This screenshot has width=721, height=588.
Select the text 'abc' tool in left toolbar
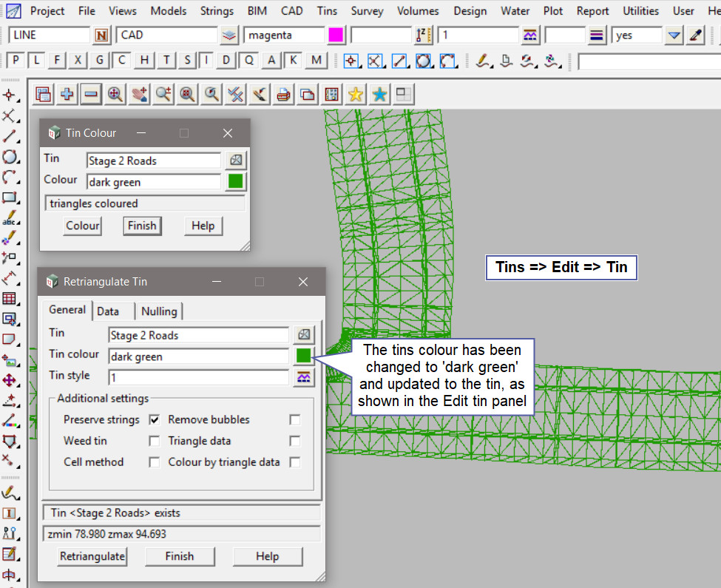(10, 218)
